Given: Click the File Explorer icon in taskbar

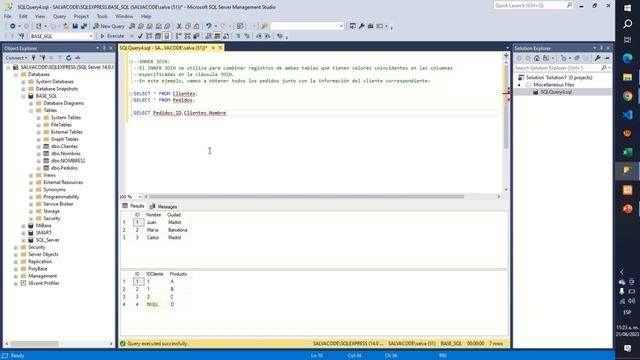Looking at the screenshot, I should tap(627, 77).
